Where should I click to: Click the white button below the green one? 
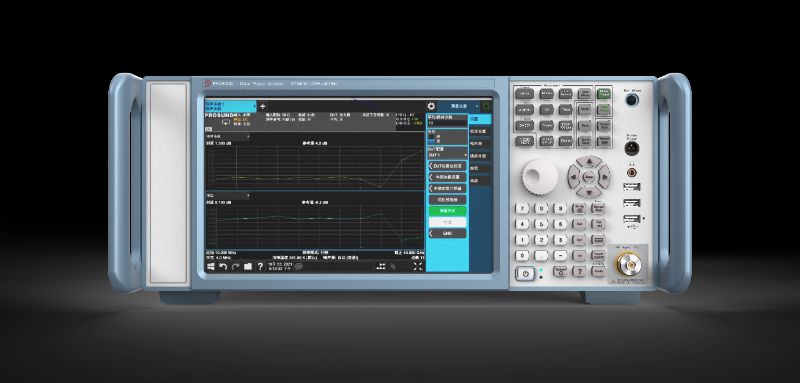[x=447, y=222]
